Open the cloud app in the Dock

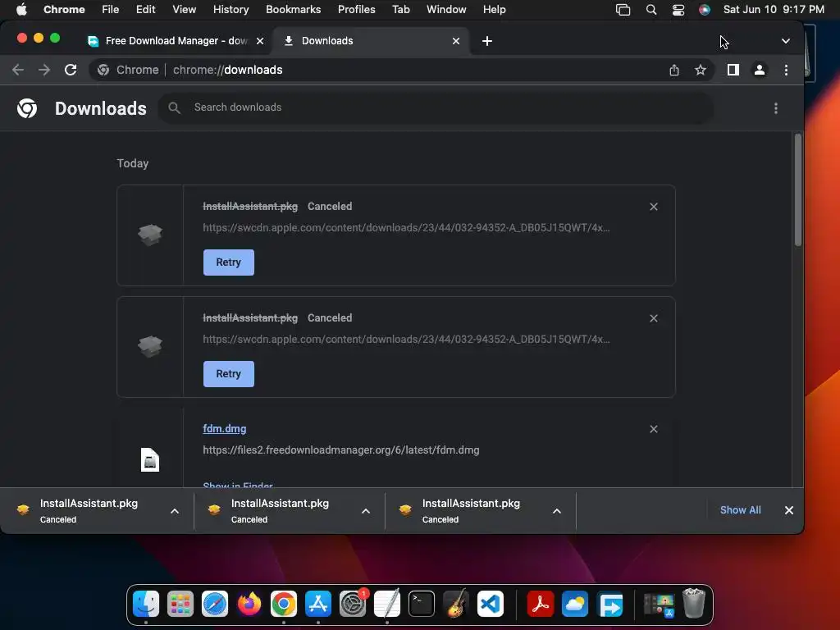575,605
